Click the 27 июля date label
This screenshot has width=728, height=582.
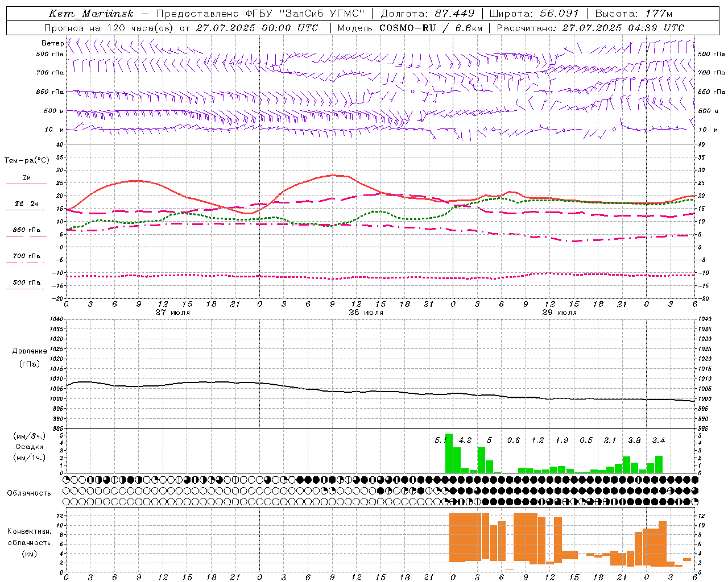(172, 313)
